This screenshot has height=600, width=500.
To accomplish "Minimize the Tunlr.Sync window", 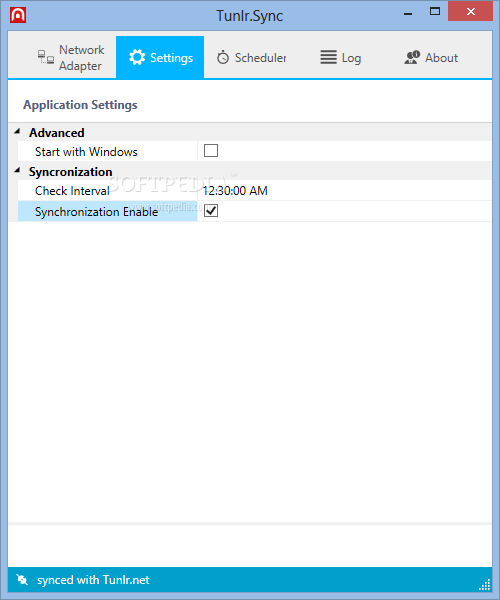I will point(408,14).
